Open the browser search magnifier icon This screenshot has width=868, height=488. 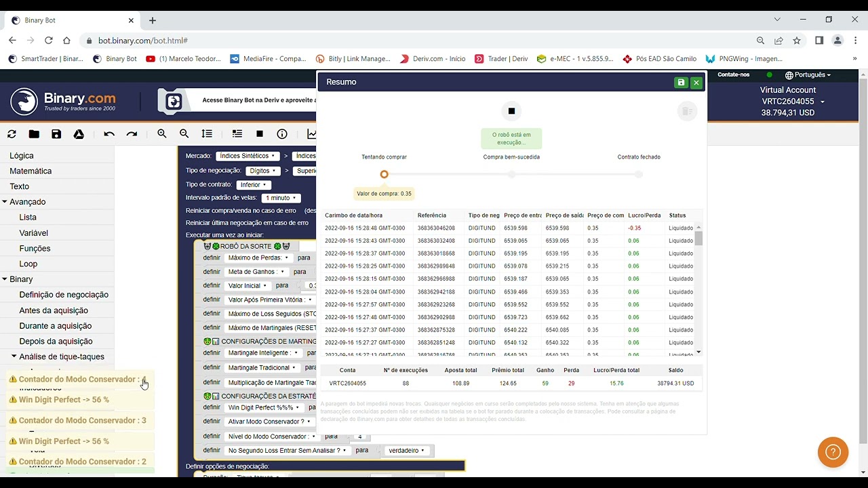click(760, 41)
